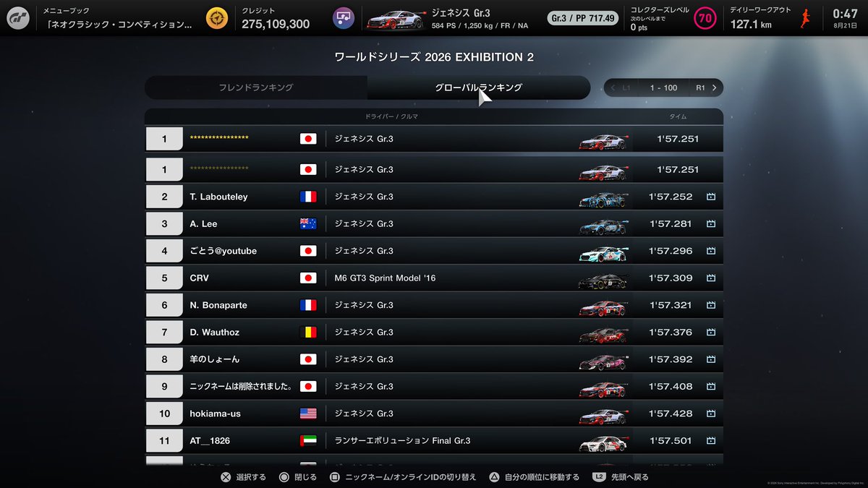Viewport: 868px width, 488px height.
Task: Click the タイム column header
Action: point(678,116)
